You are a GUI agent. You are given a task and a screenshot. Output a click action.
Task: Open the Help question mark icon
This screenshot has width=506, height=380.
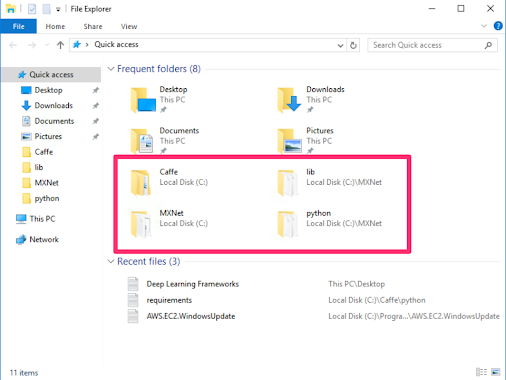click(498, 26)
